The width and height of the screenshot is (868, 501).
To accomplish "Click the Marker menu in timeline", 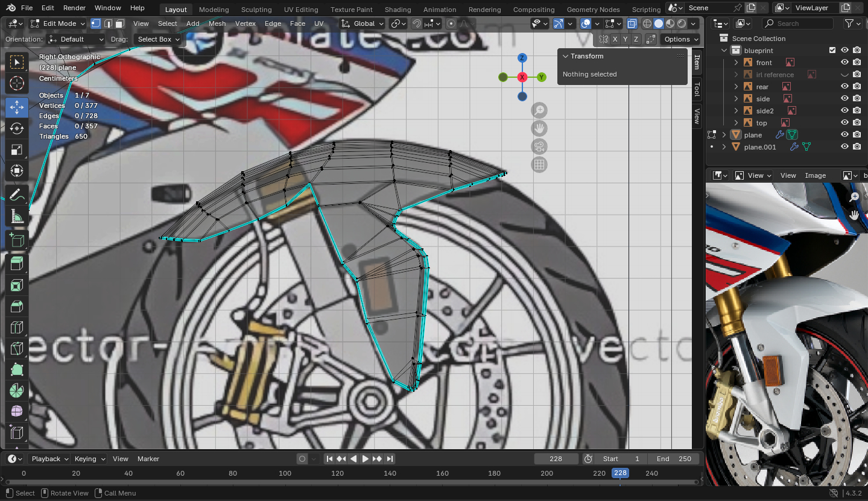I will (x=148, y=459).
